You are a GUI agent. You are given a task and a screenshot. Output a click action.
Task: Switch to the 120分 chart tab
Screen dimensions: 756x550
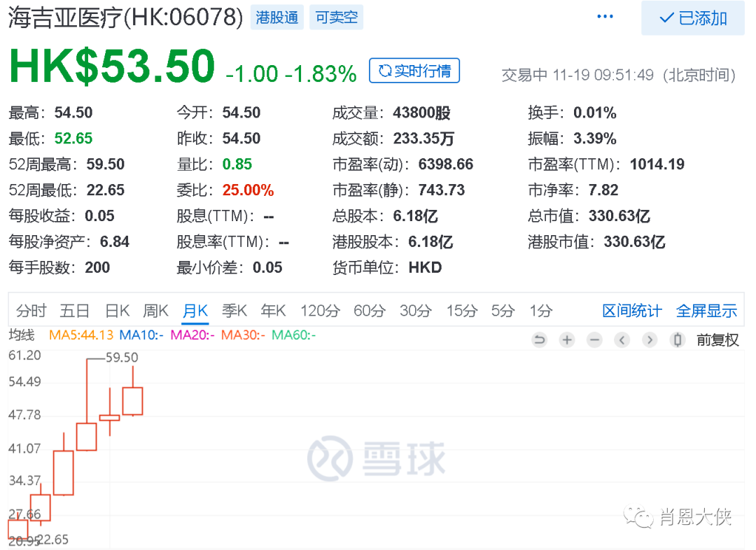click(x=320, y=311)
